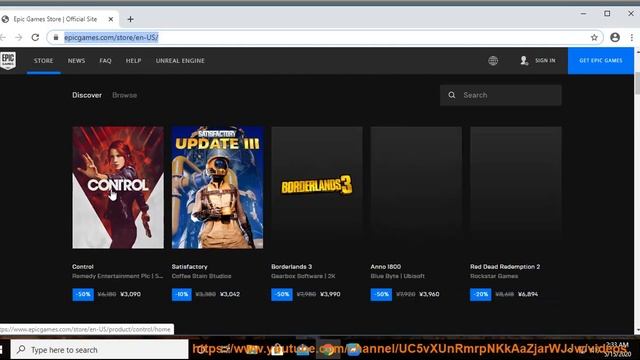
Task: Switch to the STORE nav item
Action: [x=44, y=61]
